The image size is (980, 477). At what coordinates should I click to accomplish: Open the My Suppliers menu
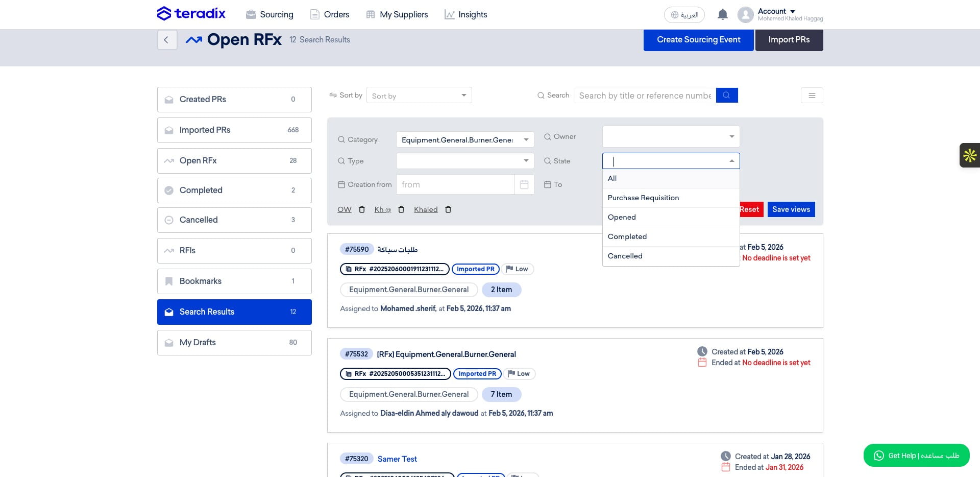pyautogui.click(x=397, y=14)
